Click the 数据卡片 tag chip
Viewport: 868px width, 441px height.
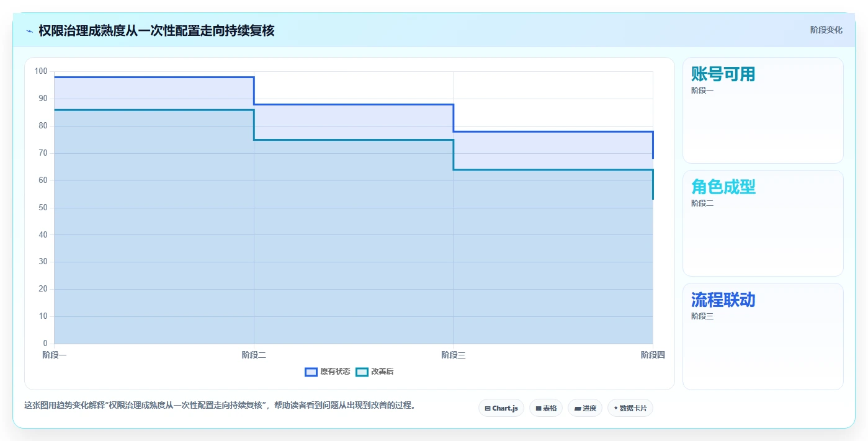(x=630, y=408)
